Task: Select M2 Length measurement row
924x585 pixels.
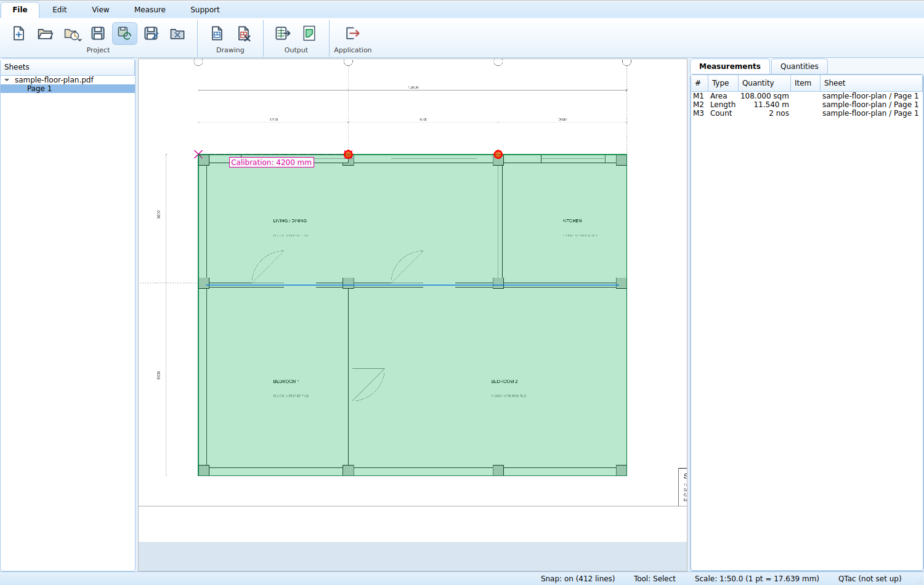Action: tap(806, 105)
